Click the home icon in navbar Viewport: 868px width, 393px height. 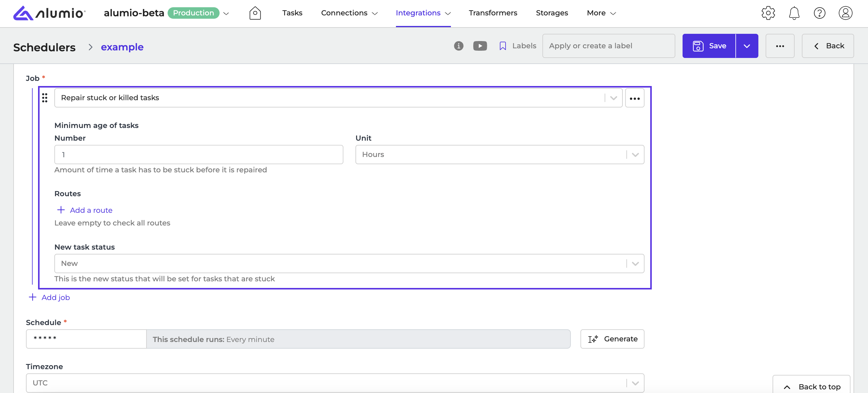[x=255, y=13]
